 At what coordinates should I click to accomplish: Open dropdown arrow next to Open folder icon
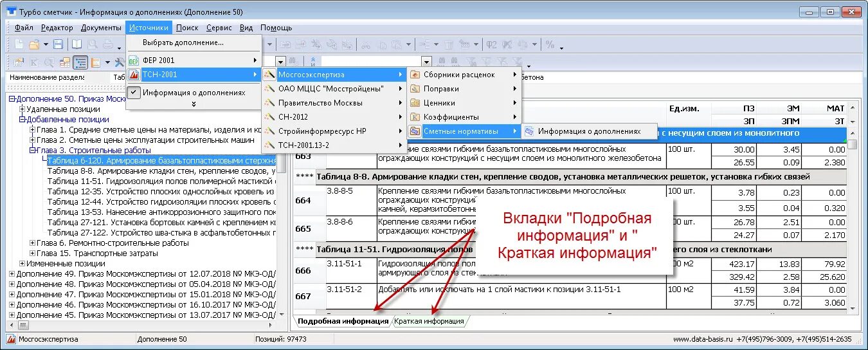(44, 45)
